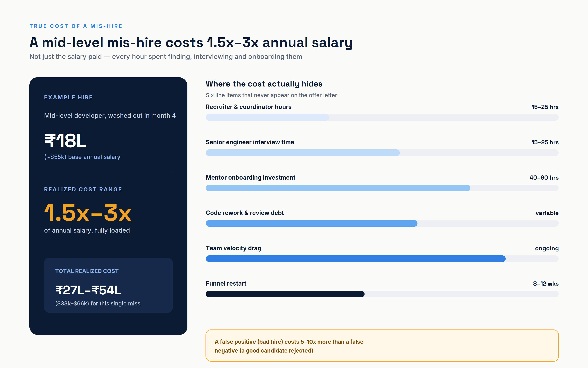
Task: Click the 'variable' value
Action: click(547, 213)
